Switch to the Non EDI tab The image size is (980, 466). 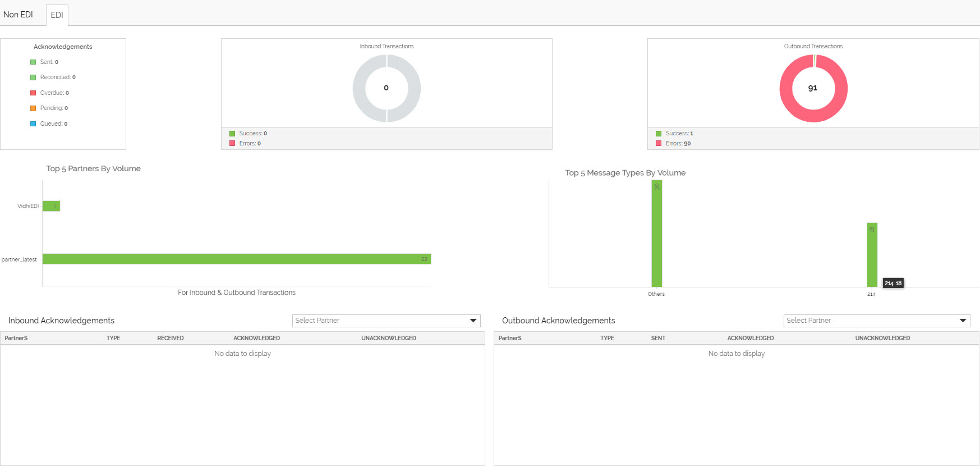coord(18,15)
